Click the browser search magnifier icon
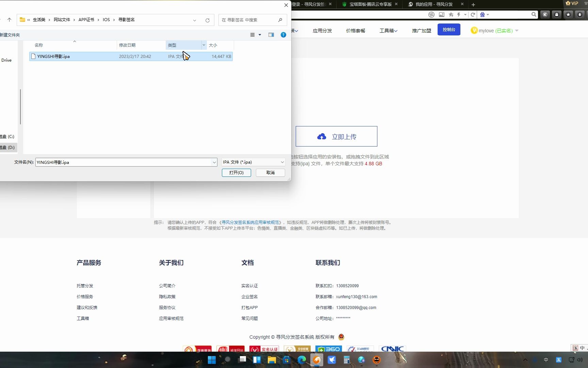 (534, 15)
